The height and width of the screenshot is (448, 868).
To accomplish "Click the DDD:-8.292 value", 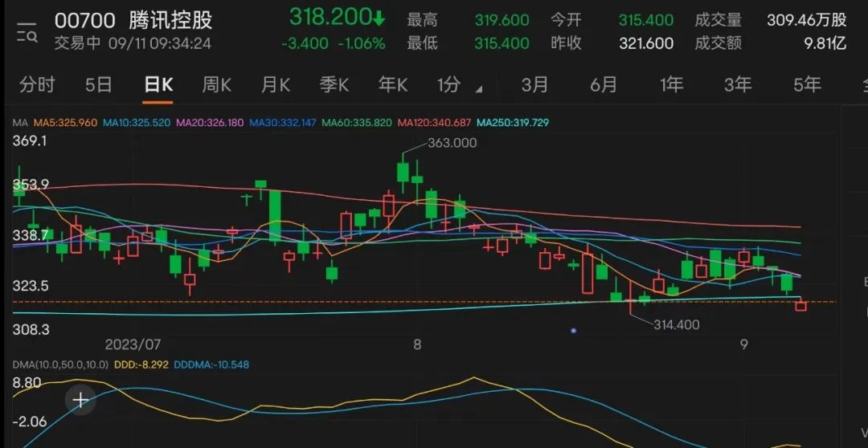I will point(141,365).
